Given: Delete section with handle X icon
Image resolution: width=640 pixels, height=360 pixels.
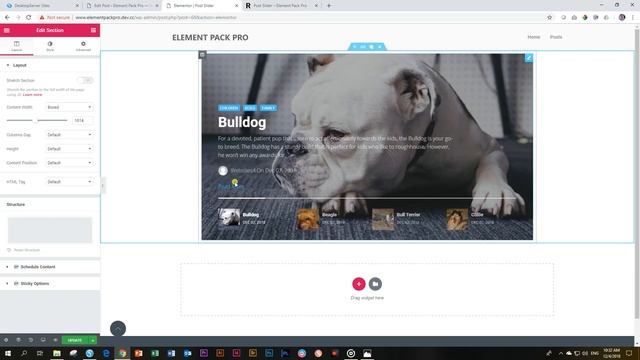Looking at the screenshot, I should tap(380, 47).
